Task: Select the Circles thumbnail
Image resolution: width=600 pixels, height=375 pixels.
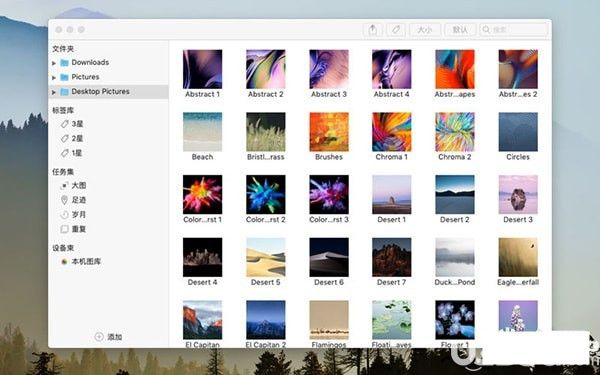Action: pos(518,132)
